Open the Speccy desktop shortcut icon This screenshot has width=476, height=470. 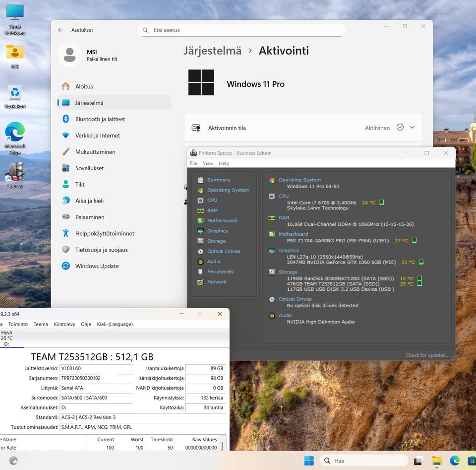[15, 172]
